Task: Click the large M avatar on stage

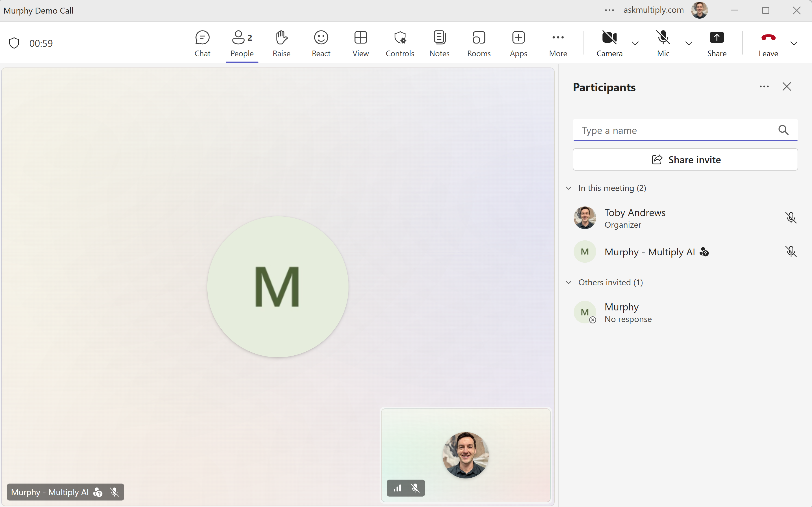Action: click(x=278, y=287)
